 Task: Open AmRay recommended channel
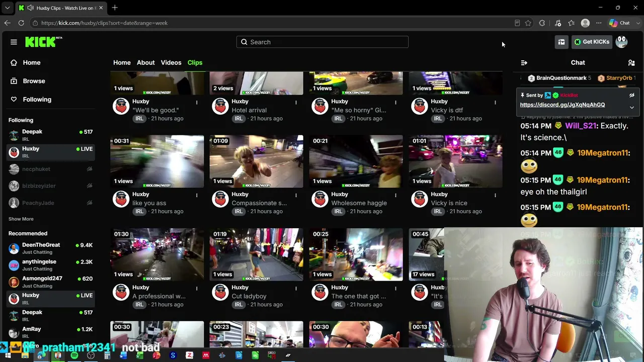tap(50, 332)
